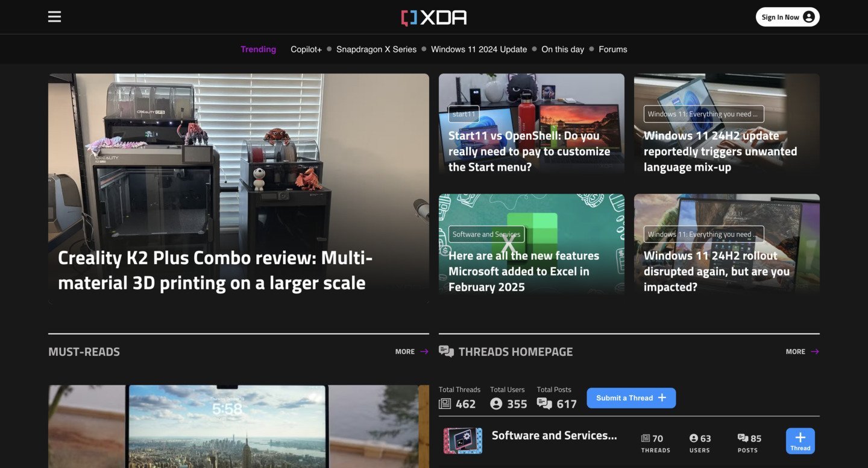Click the 63 users stat
Viewport: 868px width, 468px height.
tap(700, 443)
